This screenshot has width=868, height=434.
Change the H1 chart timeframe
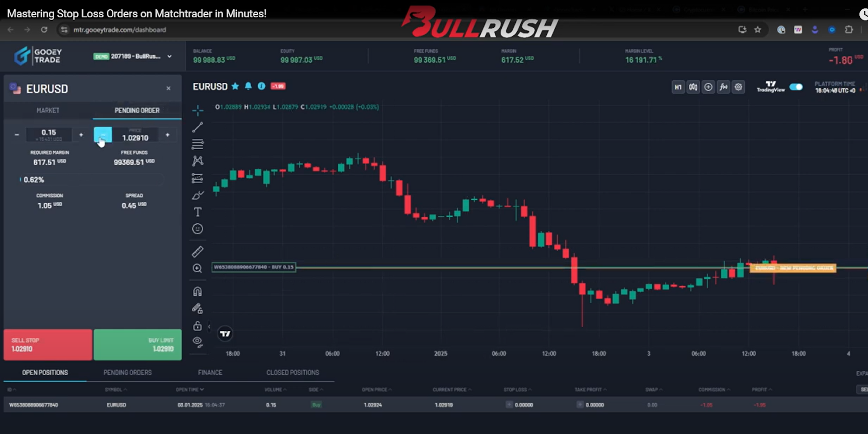[678, 87]
